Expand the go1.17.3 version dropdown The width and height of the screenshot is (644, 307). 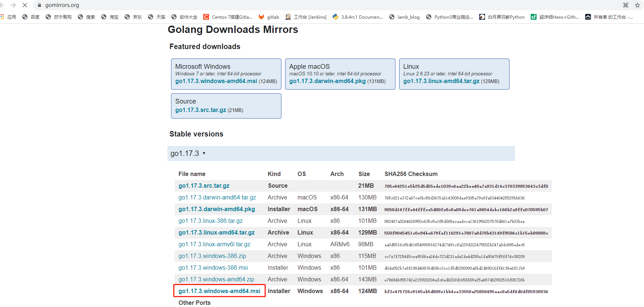[x=188, y=153]
